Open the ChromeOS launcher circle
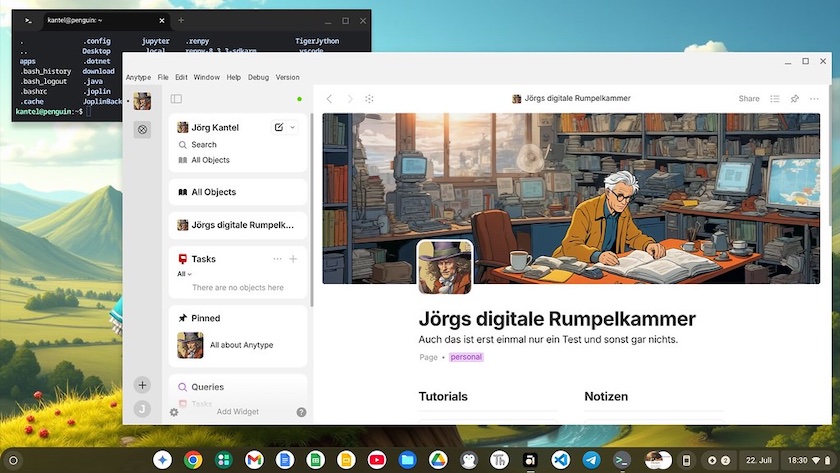 (13, 460)
